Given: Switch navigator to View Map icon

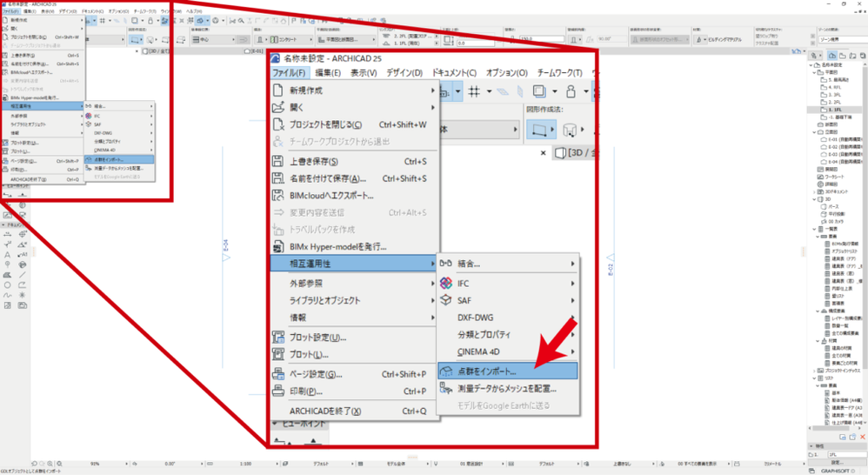Looking at the screenshot, I should pyautogui.click(x=843, y=56).
